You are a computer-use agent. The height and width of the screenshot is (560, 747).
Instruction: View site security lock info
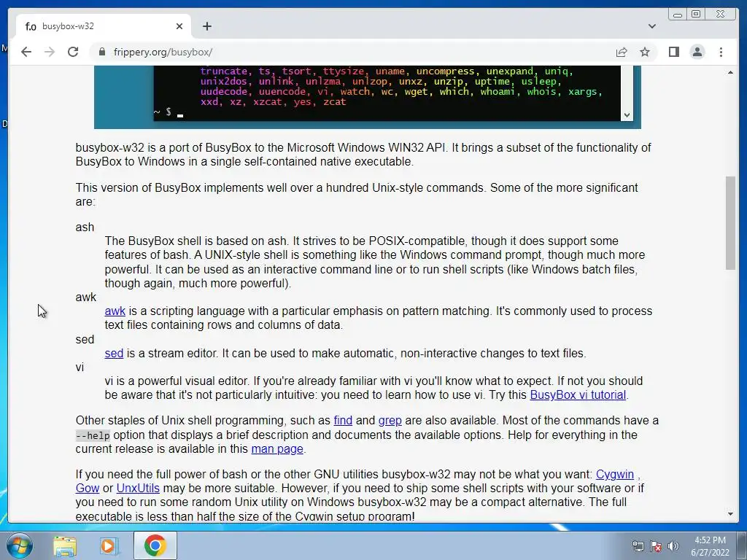point(101,52)
